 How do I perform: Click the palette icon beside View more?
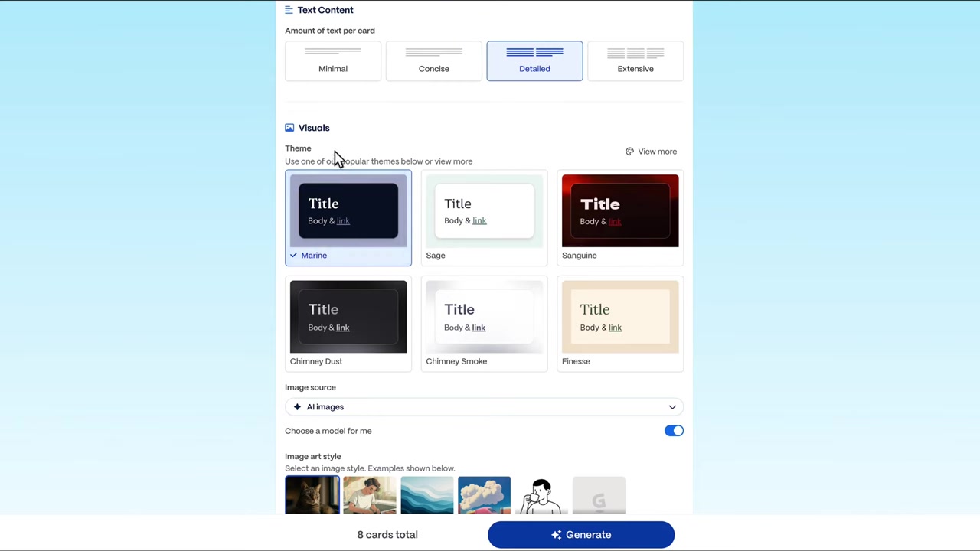point(629,152)
